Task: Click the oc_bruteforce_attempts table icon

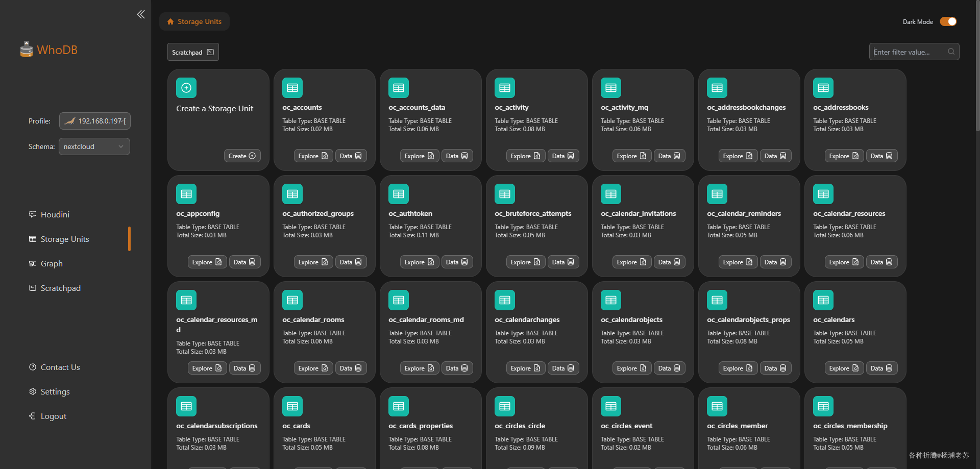Action: 505,194
